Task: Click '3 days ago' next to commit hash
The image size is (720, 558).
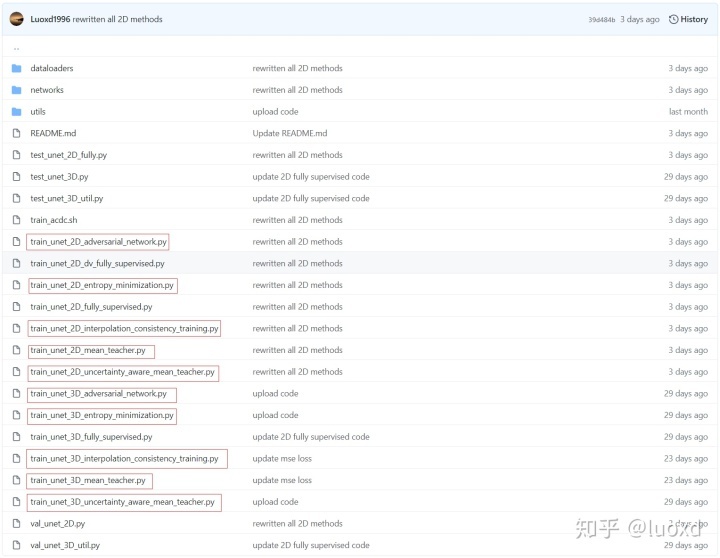Action: [x=640, y=19]
